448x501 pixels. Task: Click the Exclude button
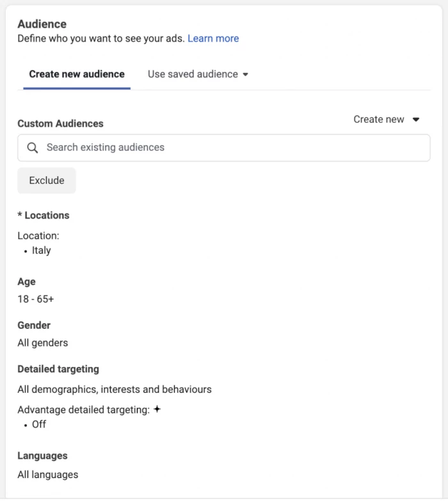pyautogui.click(x=47, y=181)
